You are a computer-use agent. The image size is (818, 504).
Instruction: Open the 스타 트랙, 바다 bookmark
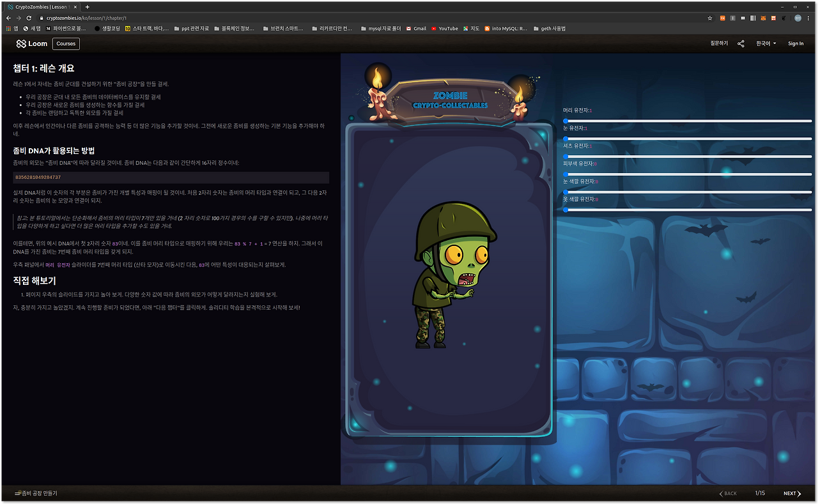pyautogui.click(x=147, y=29)
